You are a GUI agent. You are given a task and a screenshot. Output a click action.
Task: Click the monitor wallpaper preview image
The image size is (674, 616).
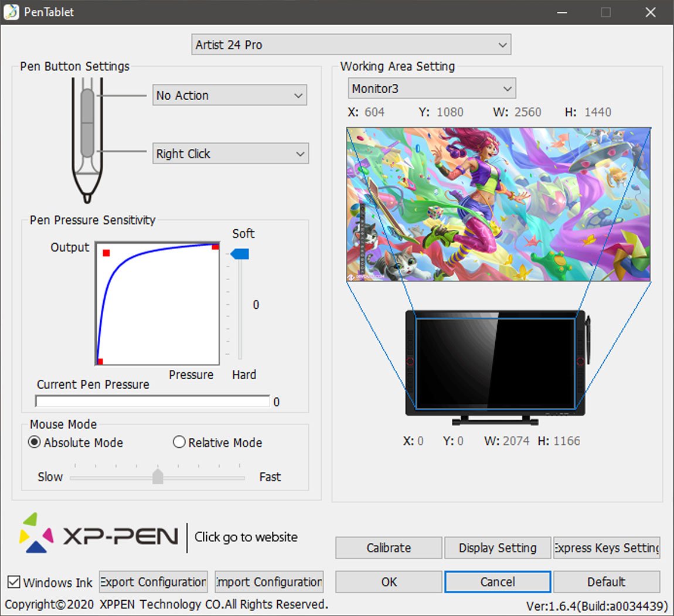499,204
